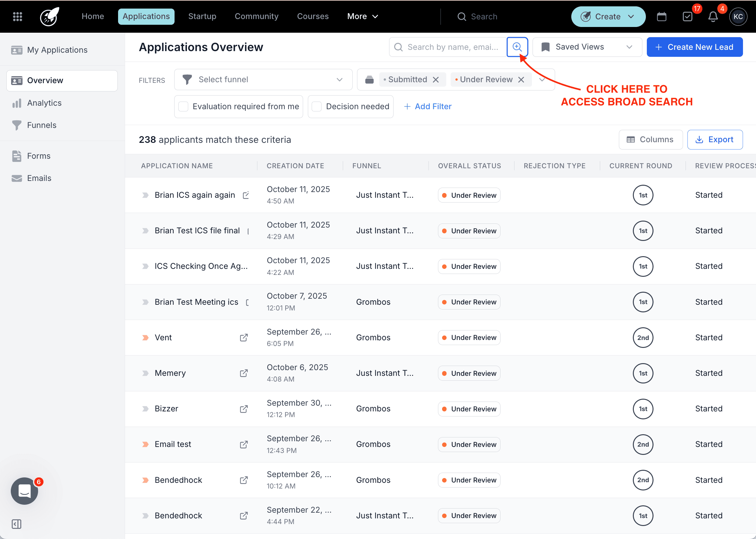Open Vent application external link icon
Image resolution: width=756 pixels, height=539 pixels.
click(x=244, y=337)
